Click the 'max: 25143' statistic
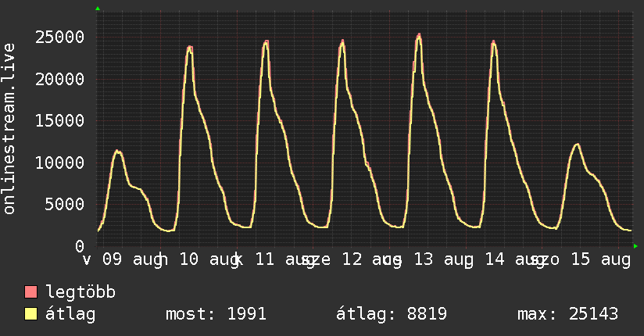 point(567,314)
